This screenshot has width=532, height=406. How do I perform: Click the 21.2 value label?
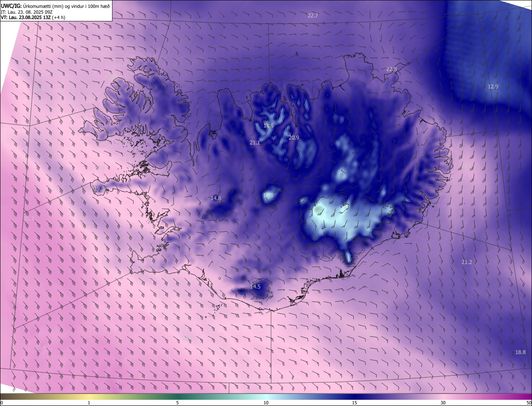[x=467, y=262]
